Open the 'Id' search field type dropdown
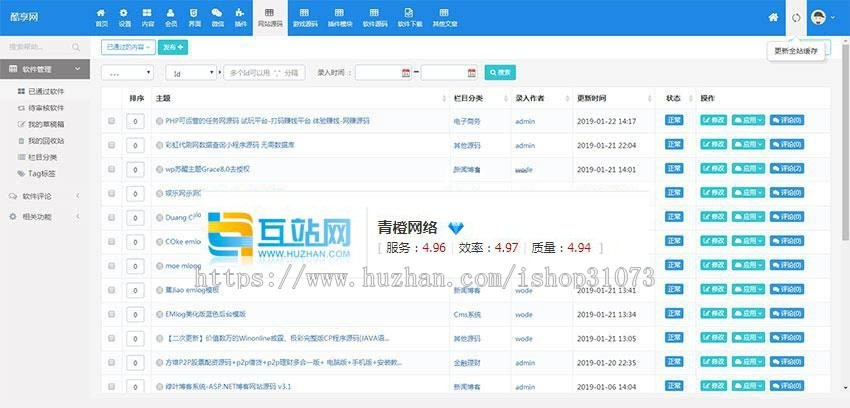The width and height of the screenshot is (850, 408). [x=191, y=73]
